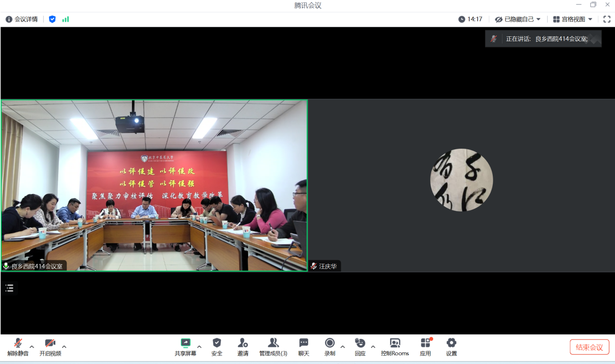
Task: Open 会议详情 meeting details
Action: (x=22, y=19)
